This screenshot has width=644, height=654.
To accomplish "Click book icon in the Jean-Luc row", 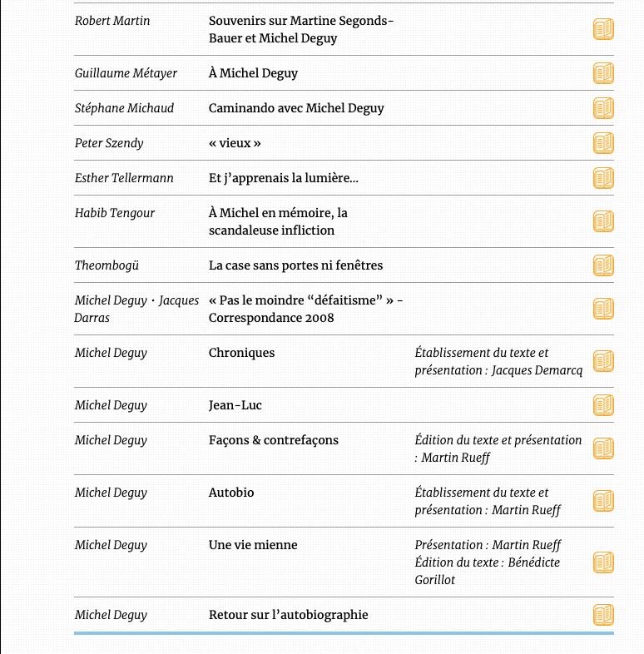I will click(x=603, y=405).
